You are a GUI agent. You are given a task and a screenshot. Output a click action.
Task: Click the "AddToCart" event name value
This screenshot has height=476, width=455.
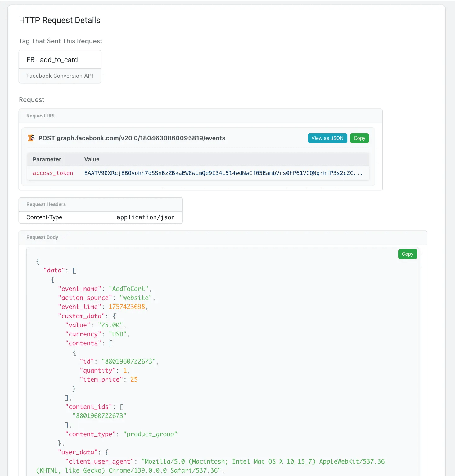[x=128, y=289]
